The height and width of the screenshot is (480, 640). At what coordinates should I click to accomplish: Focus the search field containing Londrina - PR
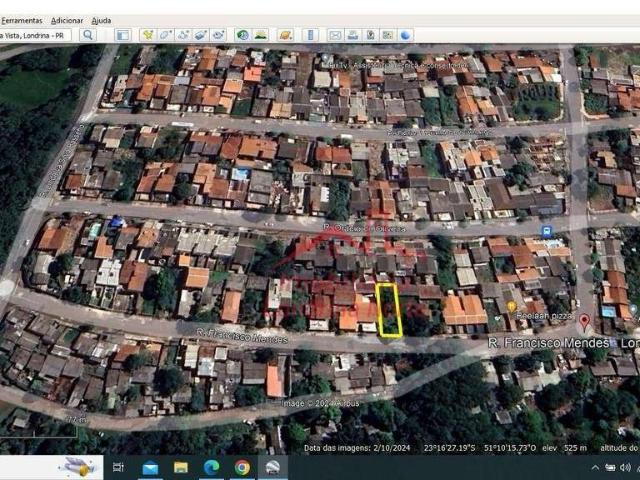[35, 36]
